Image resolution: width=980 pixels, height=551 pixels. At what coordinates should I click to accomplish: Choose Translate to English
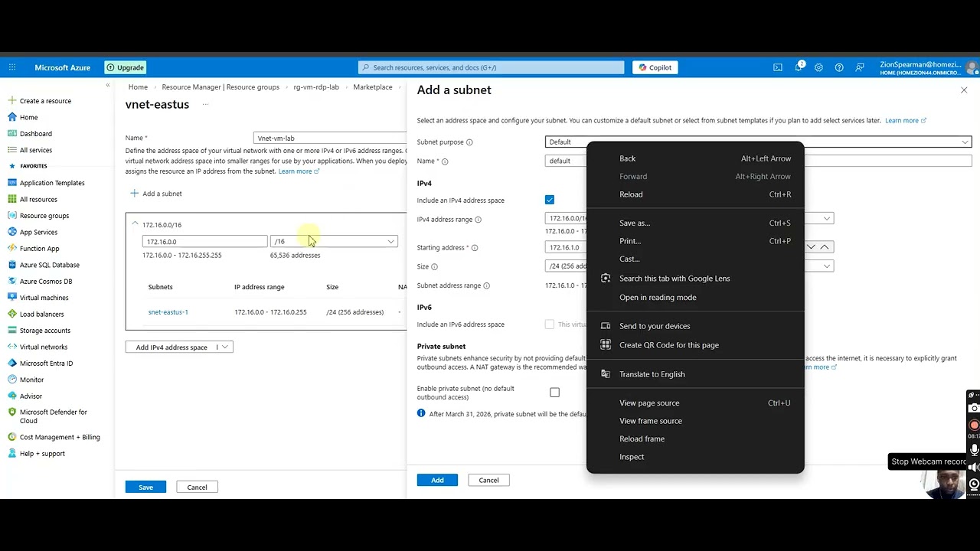point(695,374)
